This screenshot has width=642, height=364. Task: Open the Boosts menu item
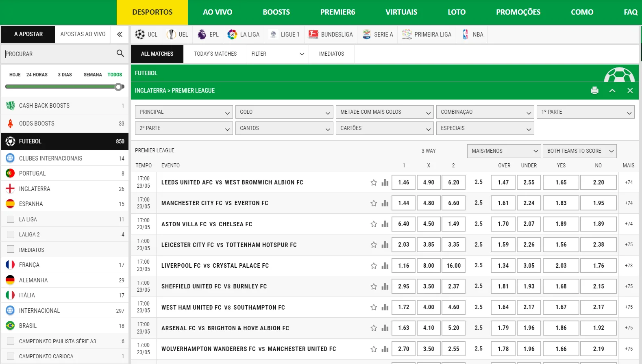[276, 12]
